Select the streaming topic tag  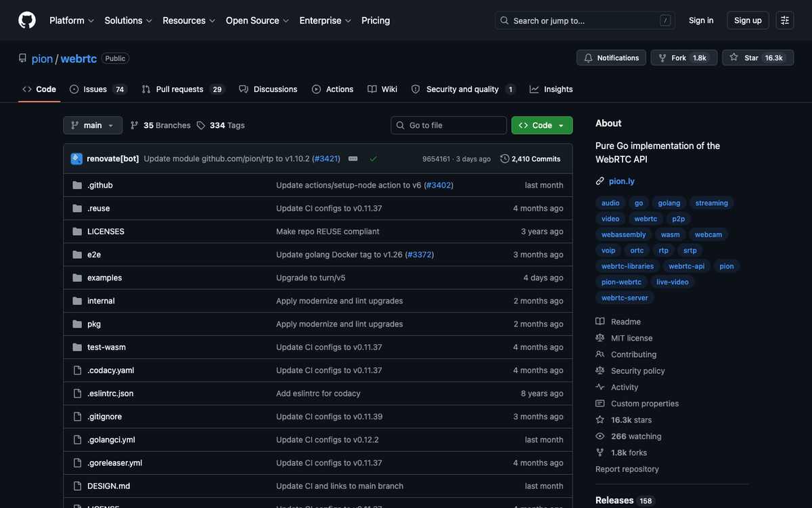tap(712, 203)
